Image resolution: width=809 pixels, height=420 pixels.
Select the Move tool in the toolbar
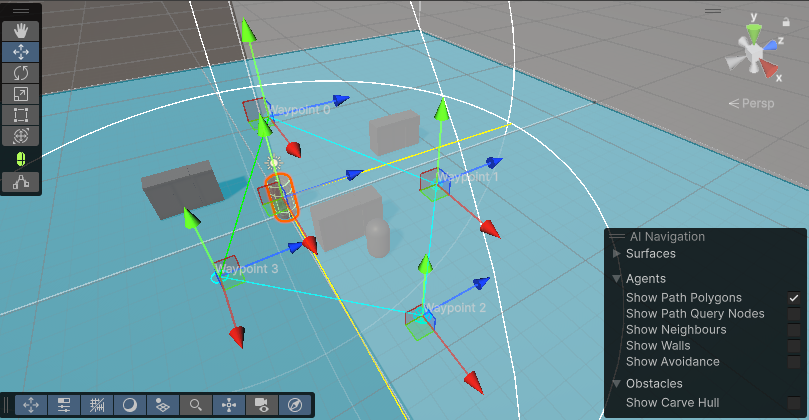click(21, 52)
